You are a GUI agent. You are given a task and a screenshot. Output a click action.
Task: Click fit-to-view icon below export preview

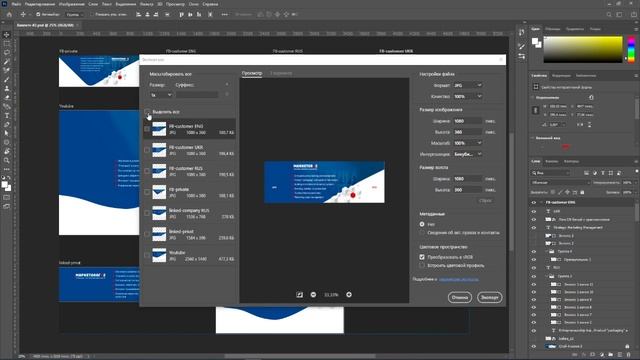(299, 295)
